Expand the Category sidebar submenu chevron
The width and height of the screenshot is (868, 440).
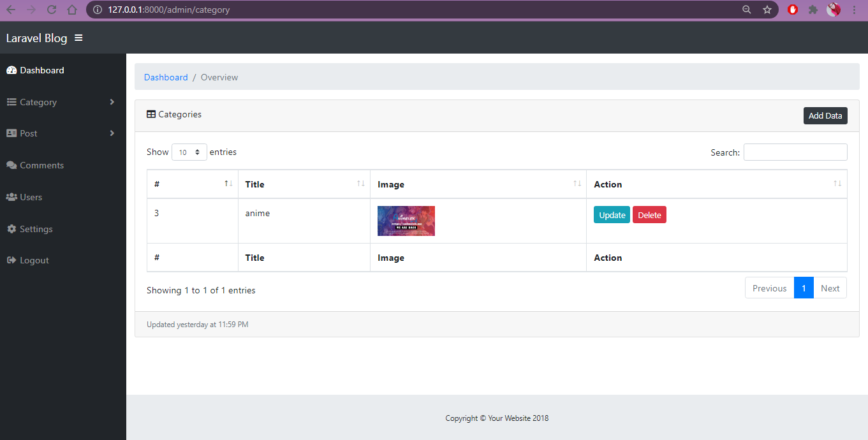pos(112,101)
